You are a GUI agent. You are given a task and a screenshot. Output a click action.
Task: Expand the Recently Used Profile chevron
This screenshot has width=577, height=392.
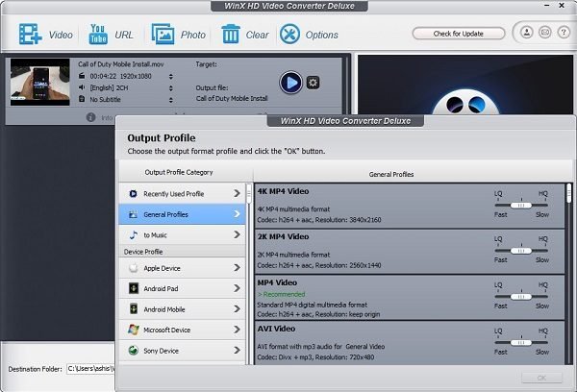(x=237, y=193)
